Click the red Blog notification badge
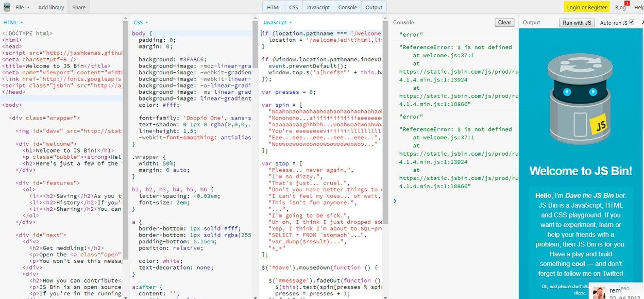The width and height of the screenshot is (644, 299). pyautogui.click(x=627, y=4)
